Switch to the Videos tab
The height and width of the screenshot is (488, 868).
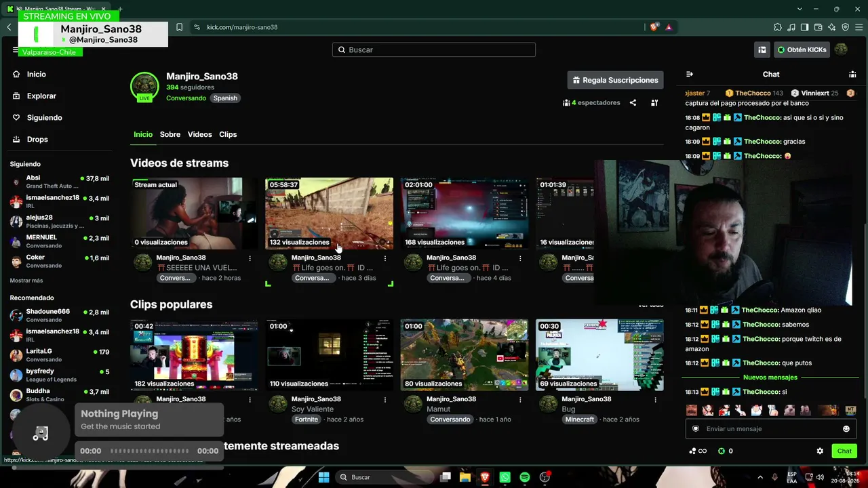click(x=199, y=134)
